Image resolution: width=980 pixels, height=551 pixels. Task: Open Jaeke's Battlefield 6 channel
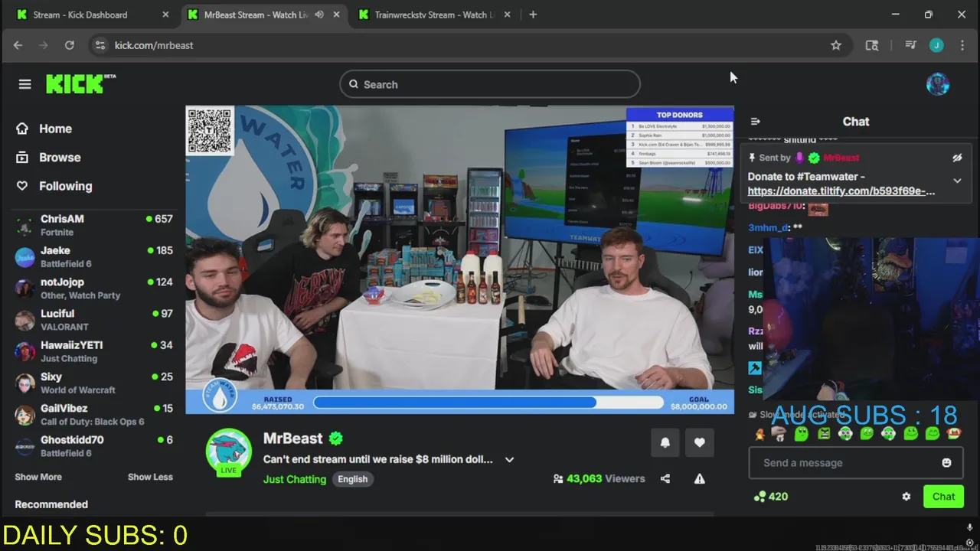[93, 256]
